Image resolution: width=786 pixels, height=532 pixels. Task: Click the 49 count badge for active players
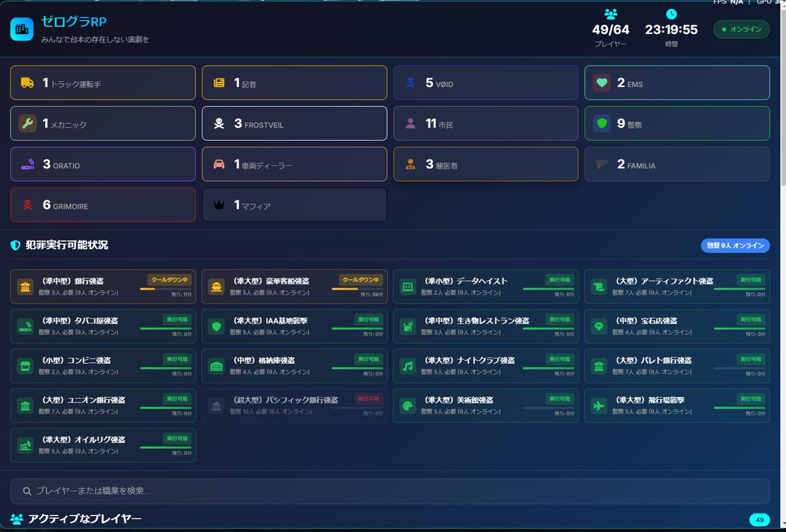[x=760, y=520]
